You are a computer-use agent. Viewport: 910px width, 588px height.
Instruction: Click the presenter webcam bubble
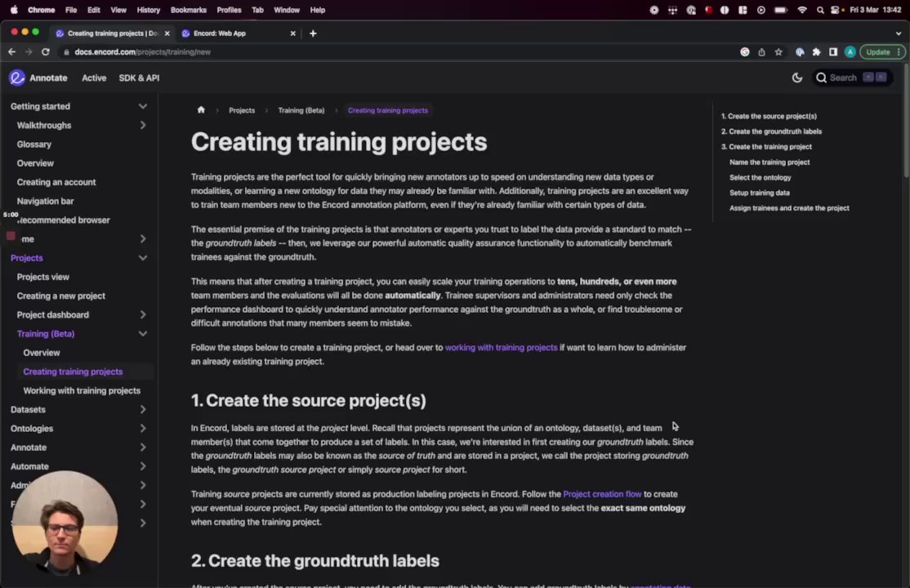point(65,523)
